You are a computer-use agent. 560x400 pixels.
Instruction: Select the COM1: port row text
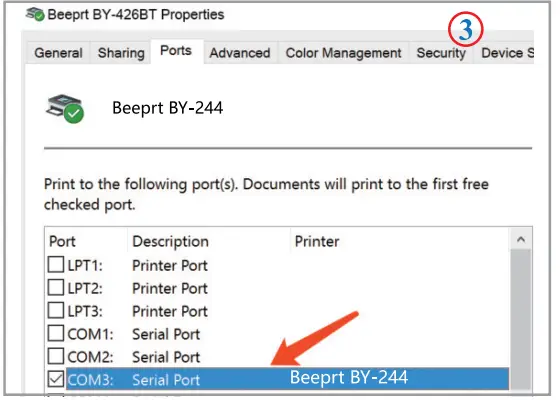[90, 334]
